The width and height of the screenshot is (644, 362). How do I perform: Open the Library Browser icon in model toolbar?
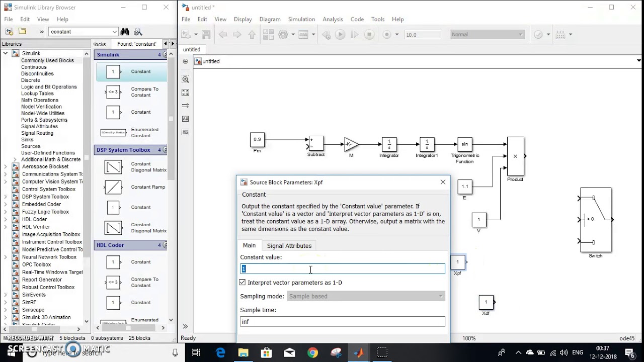coord(269,35)
